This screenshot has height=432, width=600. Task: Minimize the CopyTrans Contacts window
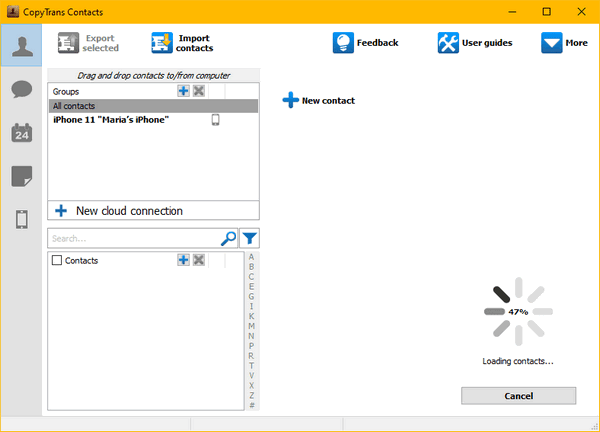tap(512, 12)
